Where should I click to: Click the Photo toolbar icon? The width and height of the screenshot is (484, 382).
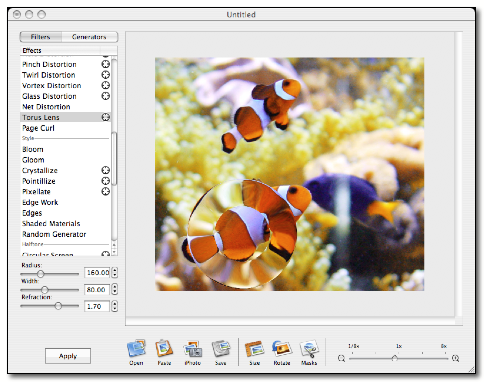[x=193, y=349]
